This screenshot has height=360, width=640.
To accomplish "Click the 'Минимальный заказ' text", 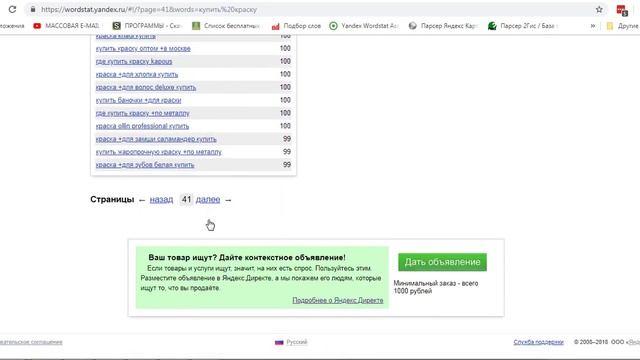I will [x=436, y=287].
